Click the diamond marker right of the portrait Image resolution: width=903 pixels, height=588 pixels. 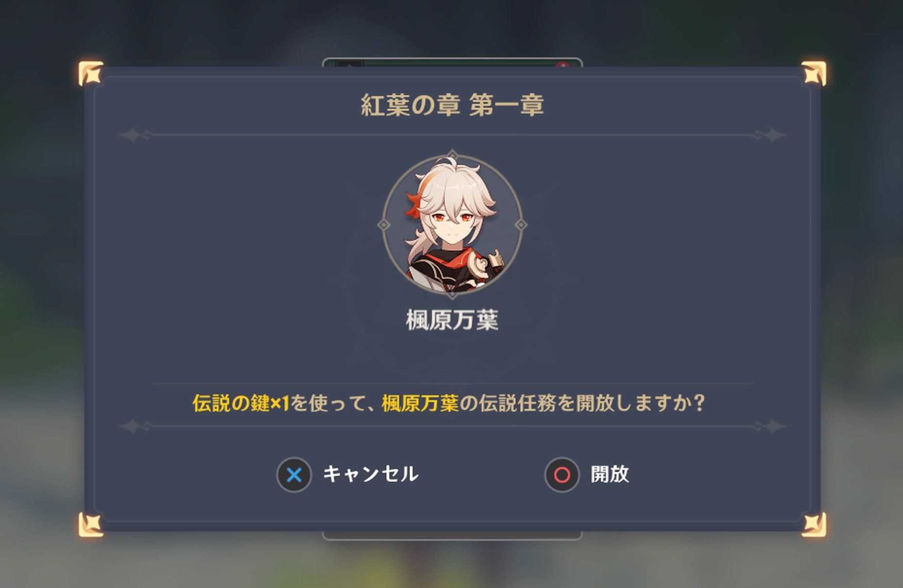pyautogui.click(x=520, y=225)
